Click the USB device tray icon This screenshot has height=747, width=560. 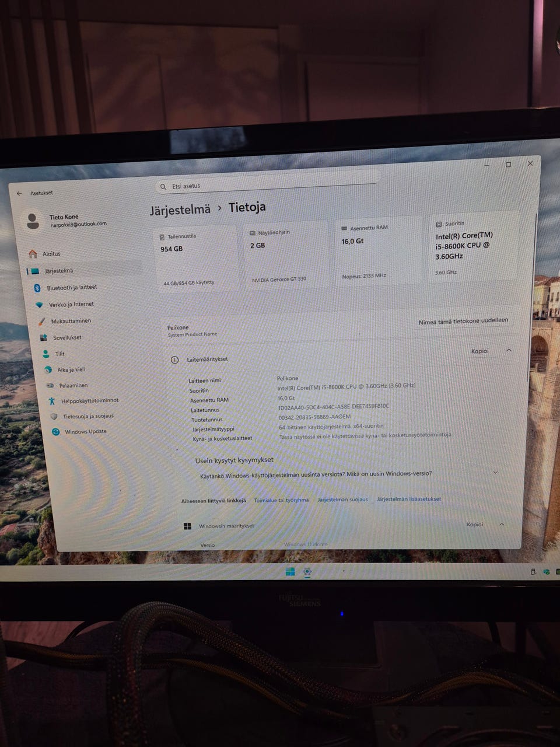533,572
